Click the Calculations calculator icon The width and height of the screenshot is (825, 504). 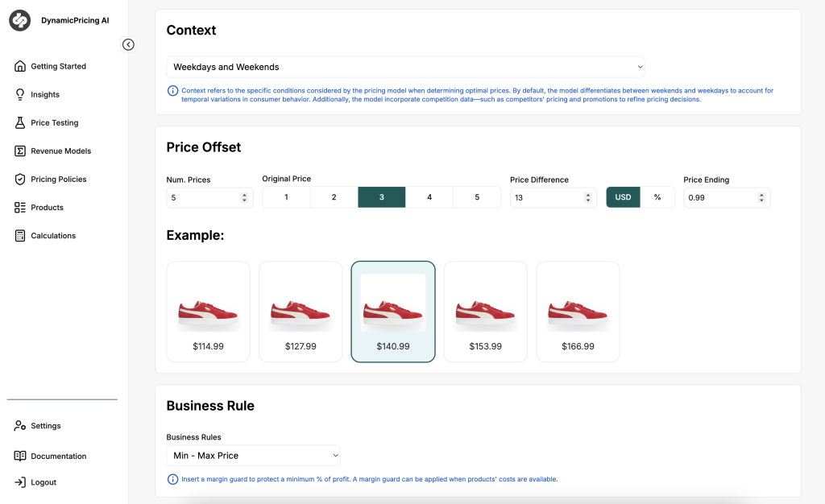(x=20, y=235)
